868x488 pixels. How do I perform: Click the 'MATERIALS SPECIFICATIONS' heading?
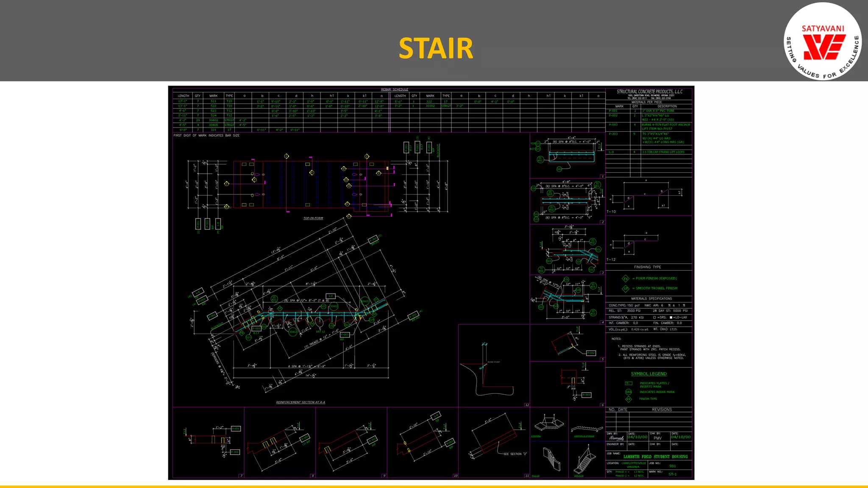point(651,299)
